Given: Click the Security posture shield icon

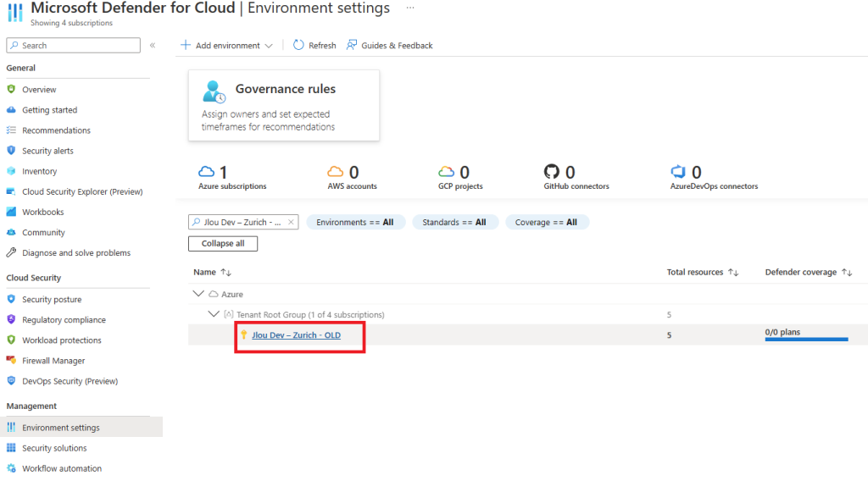Looking at the screenshot, I should click(11, 299).
